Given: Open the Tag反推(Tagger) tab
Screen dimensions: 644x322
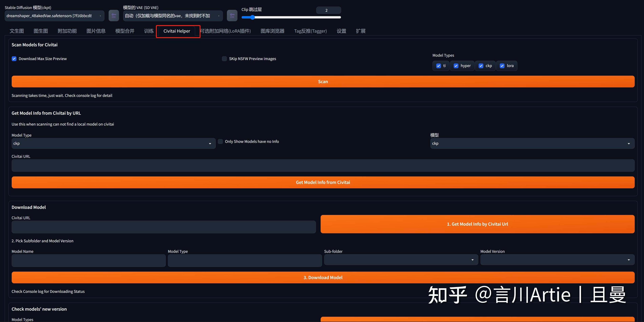Looking at the screenshot, I should click(310, 31).
